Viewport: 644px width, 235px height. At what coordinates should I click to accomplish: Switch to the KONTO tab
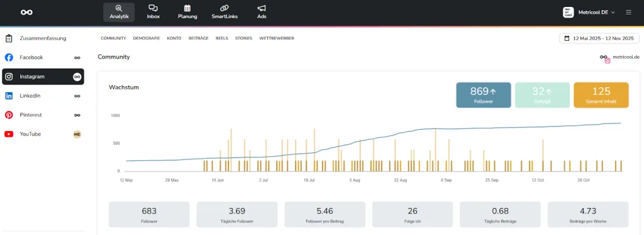(x=174, y=38)
